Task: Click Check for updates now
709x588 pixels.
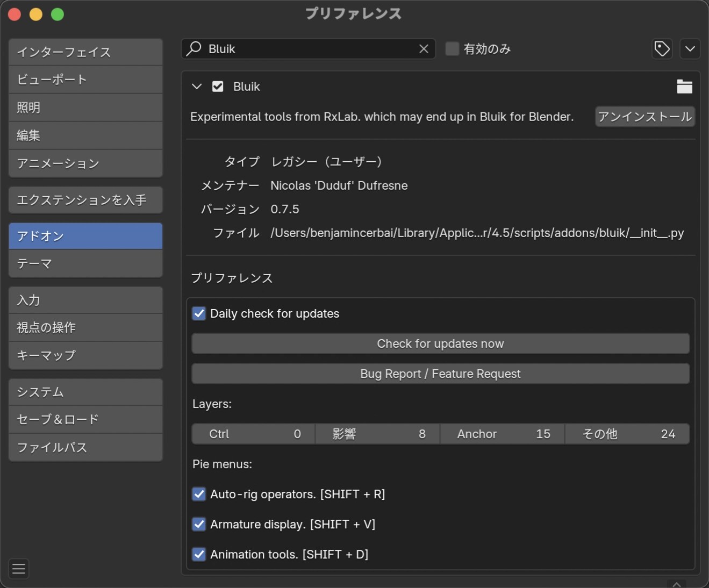Action: [441, 343]
